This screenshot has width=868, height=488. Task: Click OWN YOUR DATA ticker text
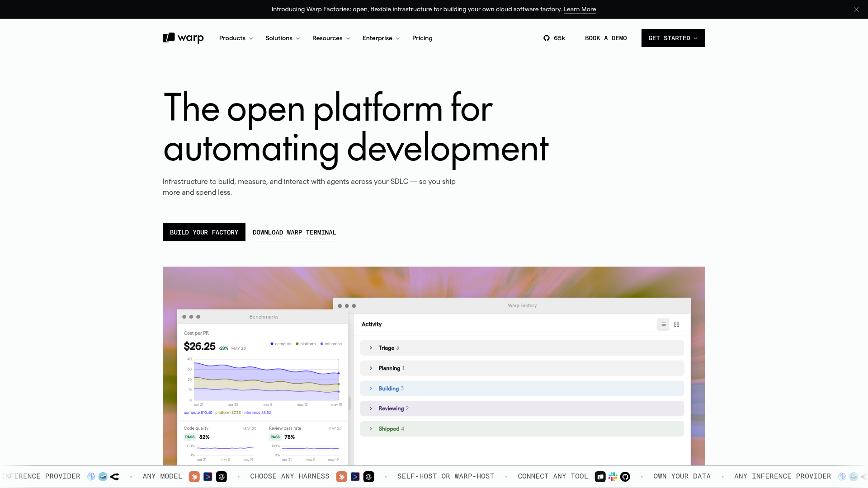point(682,477)
